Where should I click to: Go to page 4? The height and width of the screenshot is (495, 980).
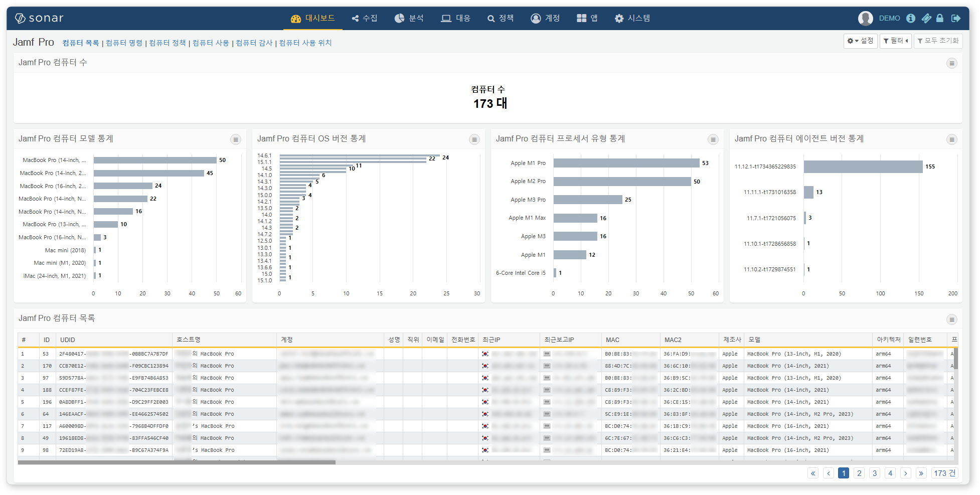point(890,473)
